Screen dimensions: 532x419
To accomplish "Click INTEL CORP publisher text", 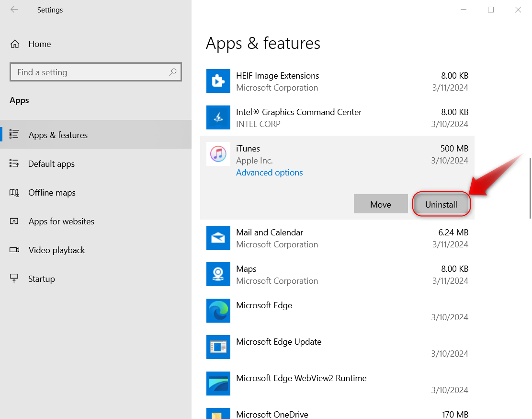I will (258, 124).
